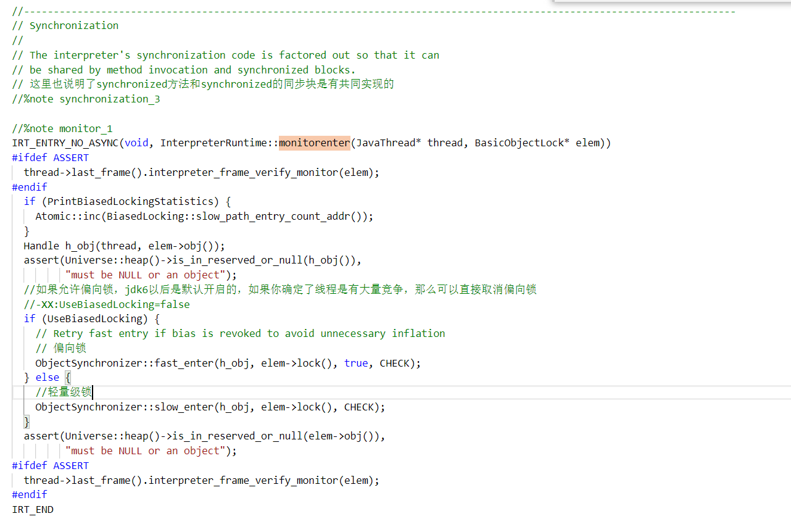Click the 'be shared by method invocation' comment line
Screen dimensions: 791x532
[184, 70]
